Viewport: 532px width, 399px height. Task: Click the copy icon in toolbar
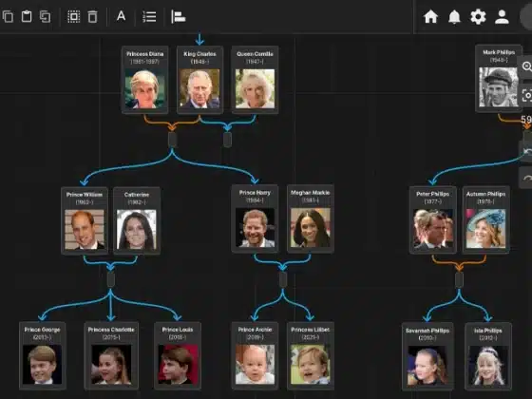pyautogui.click(x=8, y=16)
